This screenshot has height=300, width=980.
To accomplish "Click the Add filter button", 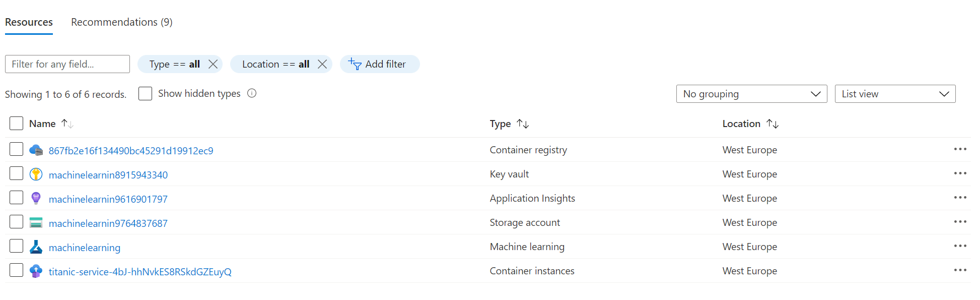I will click(x=379, y=64).
